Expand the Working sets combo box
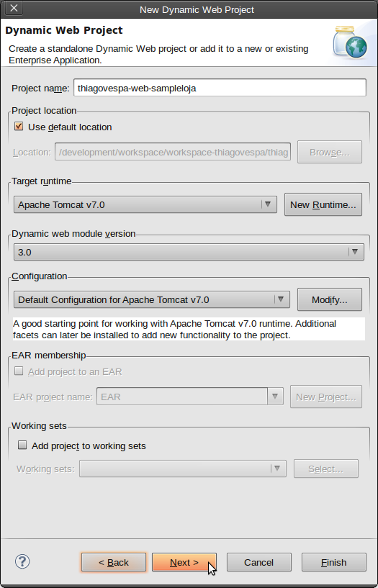 (183, 469)
